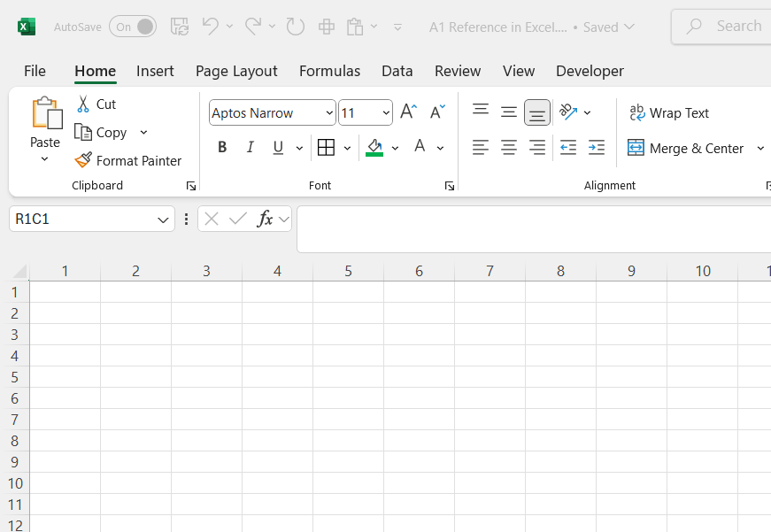The width and height of the screenshot is (771, 532).
Task: Open the Formulas tab
Action: [329, 72]
